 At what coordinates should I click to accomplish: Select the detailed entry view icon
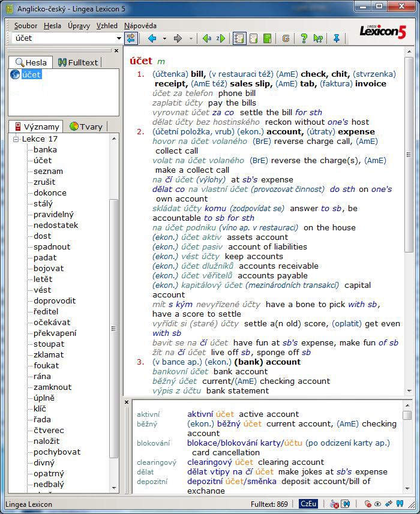pos(239,38)
